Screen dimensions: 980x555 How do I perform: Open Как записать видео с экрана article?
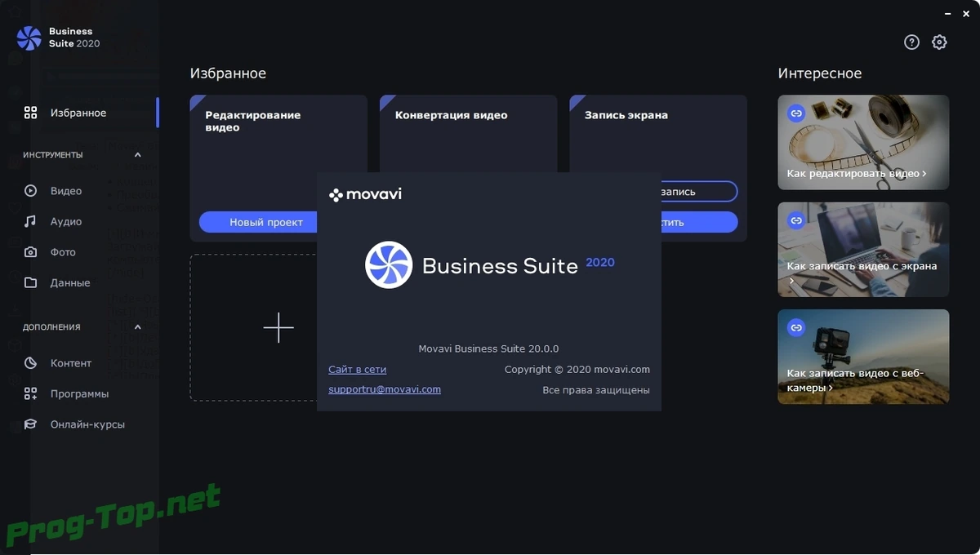863,249
